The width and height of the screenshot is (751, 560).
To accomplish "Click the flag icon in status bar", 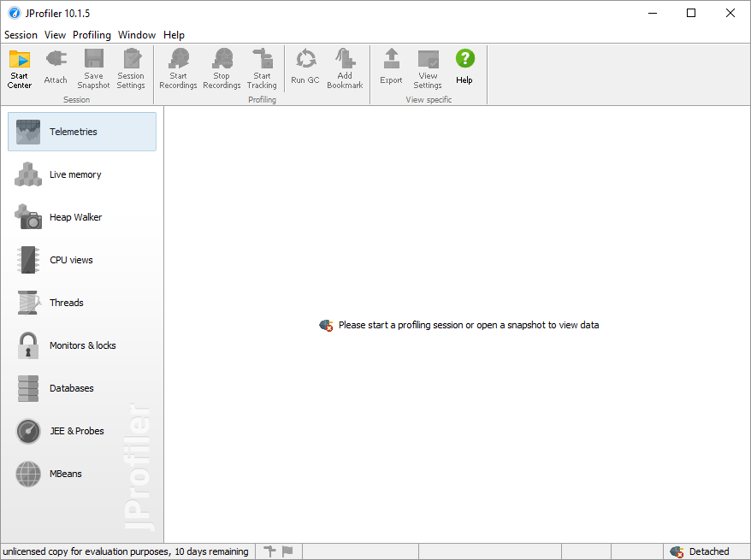I will tap(287, 551).
